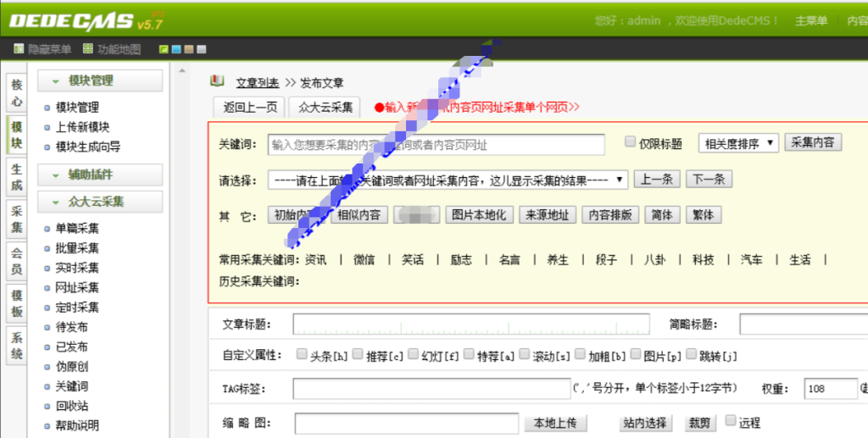Open 定时采集 in sidebar
868x438 pixels.
77,308
